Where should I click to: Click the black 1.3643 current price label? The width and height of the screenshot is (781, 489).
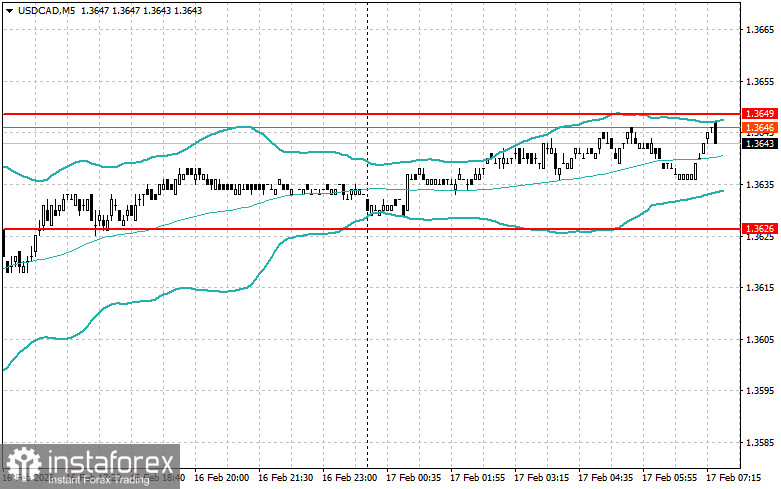coord(760,144)
